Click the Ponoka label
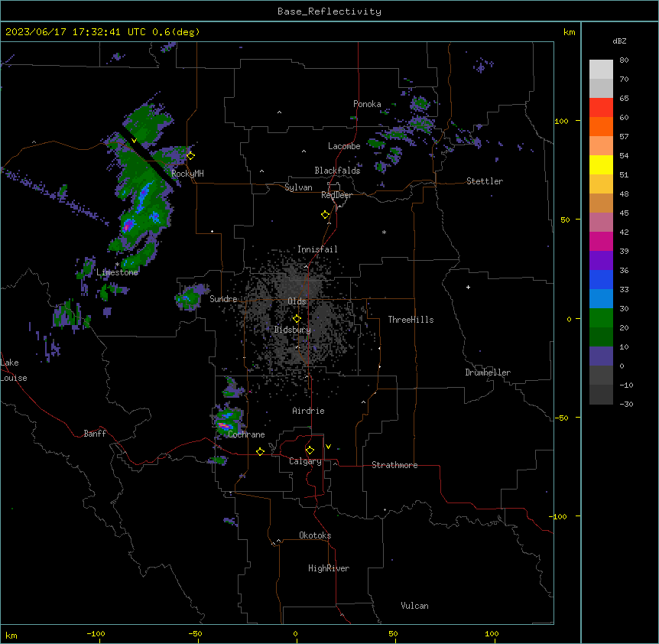 click(x=367, y=104)
